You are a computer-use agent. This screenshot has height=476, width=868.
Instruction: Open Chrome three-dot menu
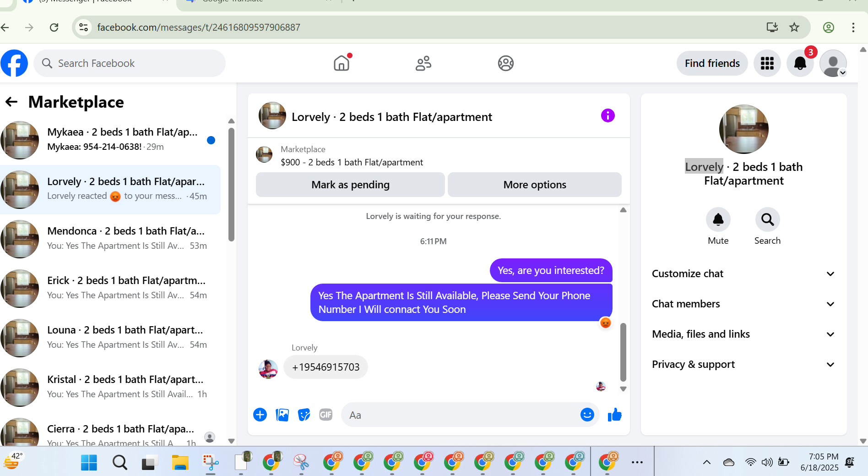click(x=853, y=27)
